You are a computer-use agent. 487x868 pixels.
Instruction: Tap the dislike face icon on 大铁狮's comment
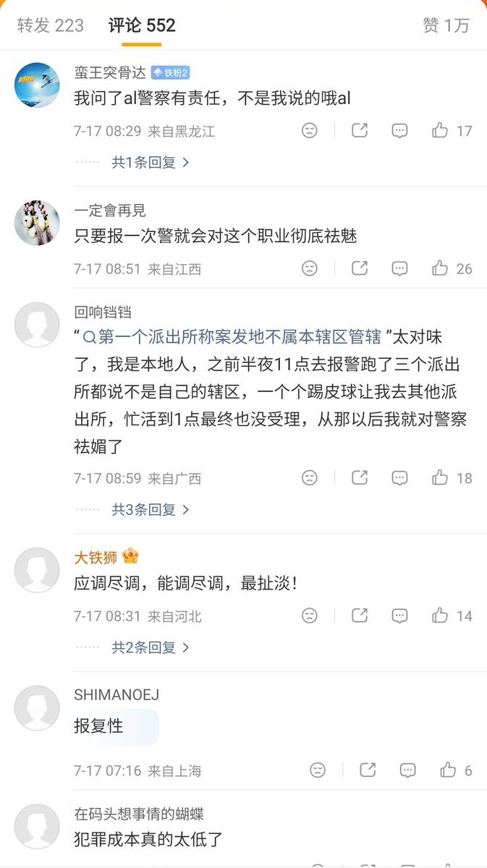point(309,616)
